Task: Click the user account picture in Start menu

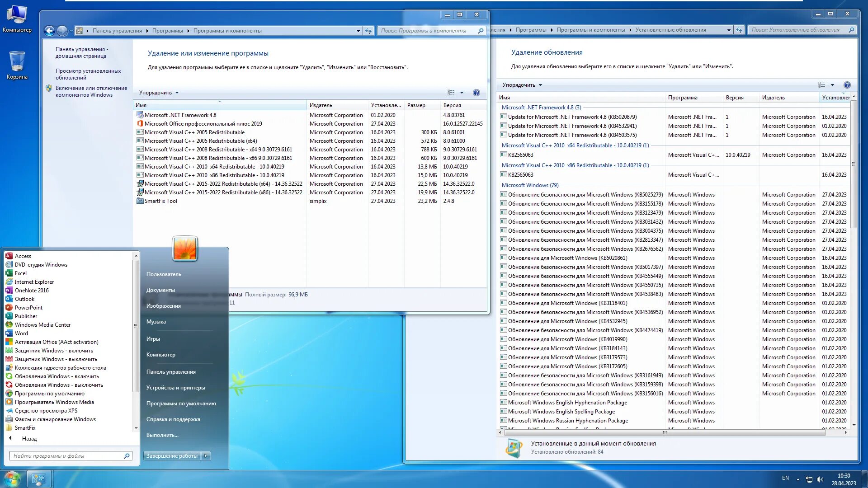Action: point(185,249)
